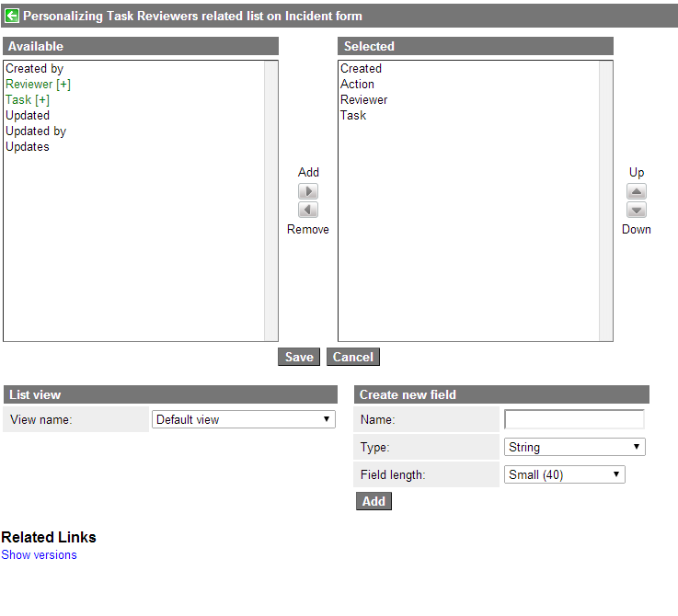The height and width of the screenshot is (616, 678).
Task: Select Updated by in Available list
Action: [x=134, y=131]
